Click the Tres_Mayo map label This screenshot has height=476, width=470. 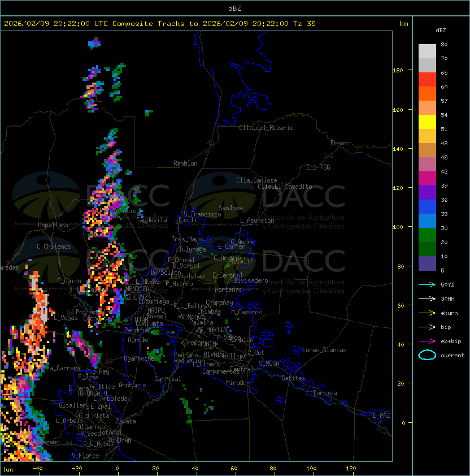coord(186,239)
